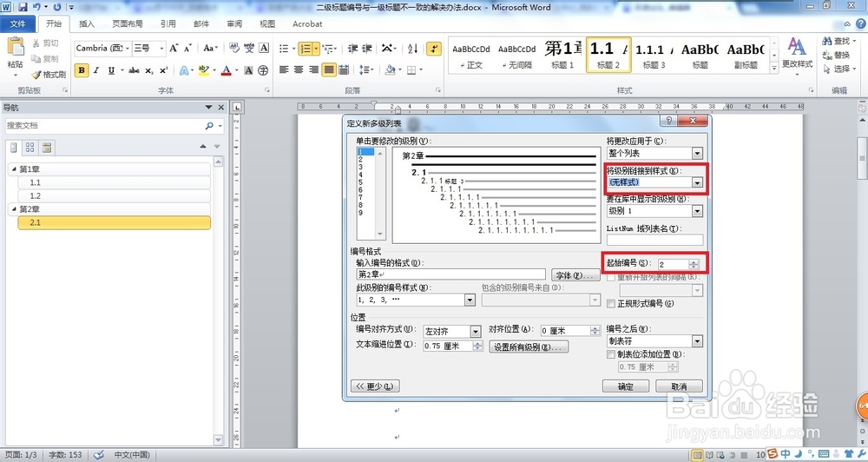Switch to the 引用 tab
The image size is (868, 462).
point(168,23)
